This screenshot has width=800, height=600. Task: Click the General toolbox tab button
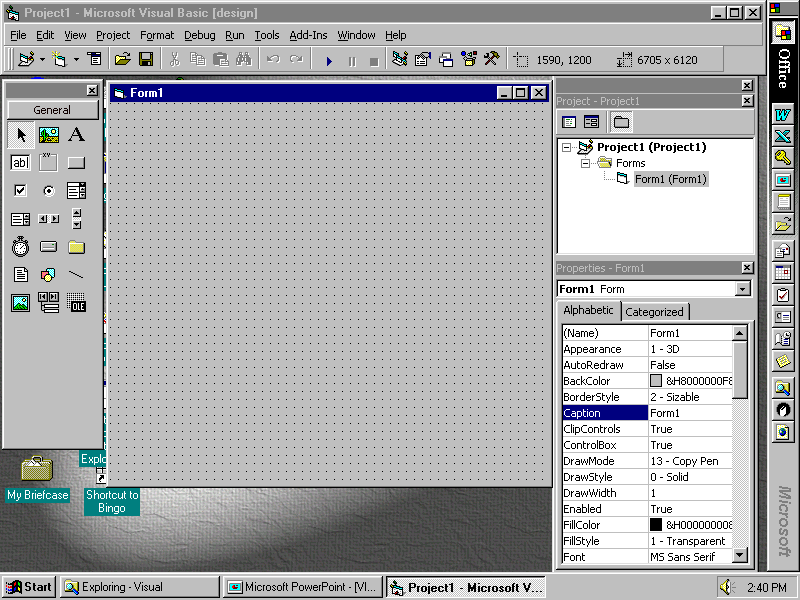point(52,110)
